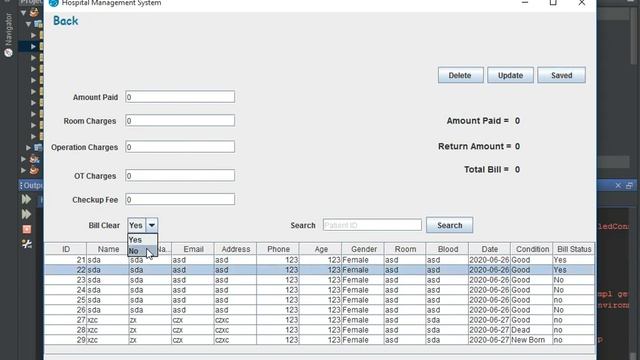The image size is (640, 360).
Task: Click the Gender column header
Action: pyautogui.click(x=363, y=249)
